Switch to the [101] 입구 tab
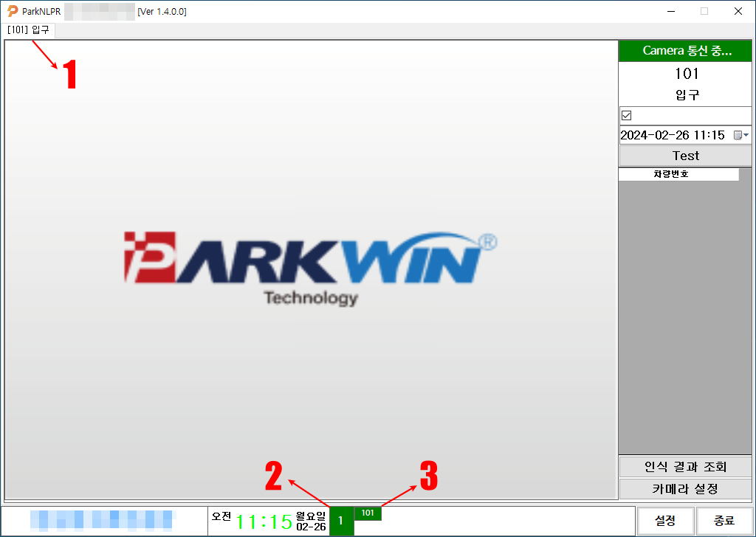 pyautogui.click(x=28, y=30)
